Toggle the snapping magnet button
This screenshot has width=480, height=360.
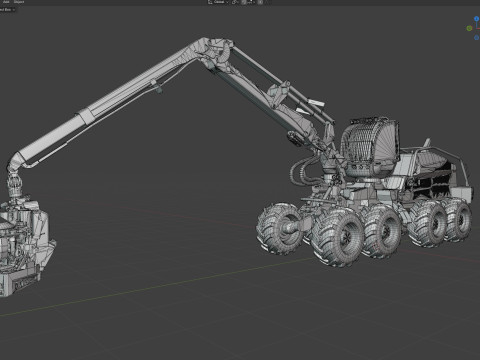click(244, 2)
